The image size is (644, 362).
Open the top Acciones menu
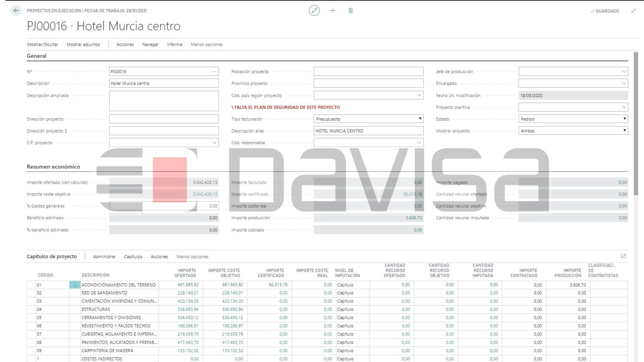point(125,44)
